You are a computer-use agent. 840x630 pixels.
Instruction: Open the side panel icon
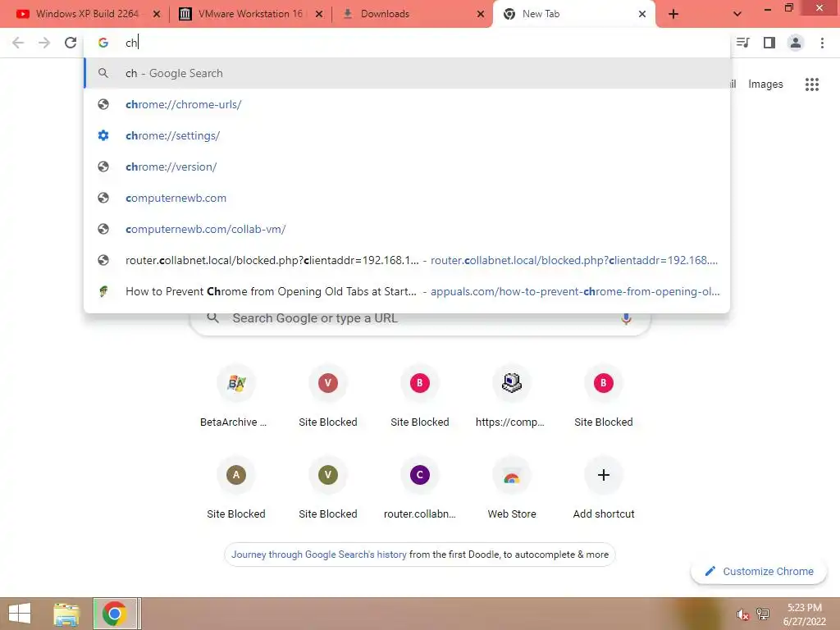click(769, 43)
